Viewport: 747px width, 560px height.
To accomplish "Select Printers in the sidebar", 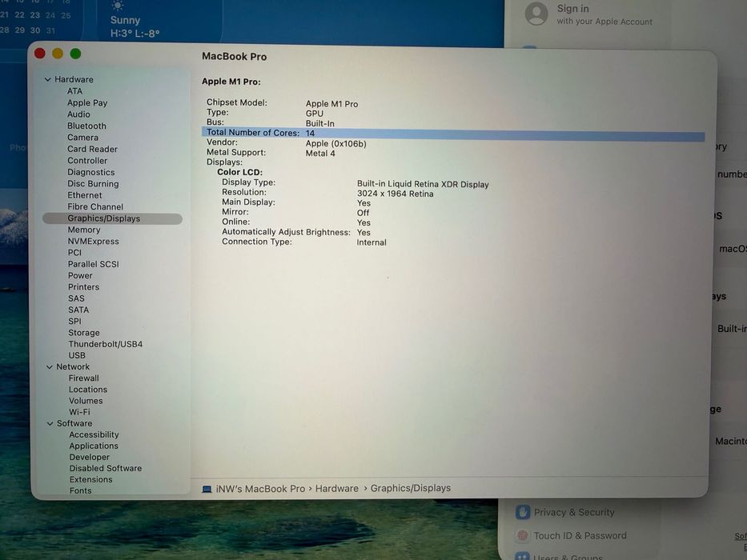I will (x=84, y=286).
